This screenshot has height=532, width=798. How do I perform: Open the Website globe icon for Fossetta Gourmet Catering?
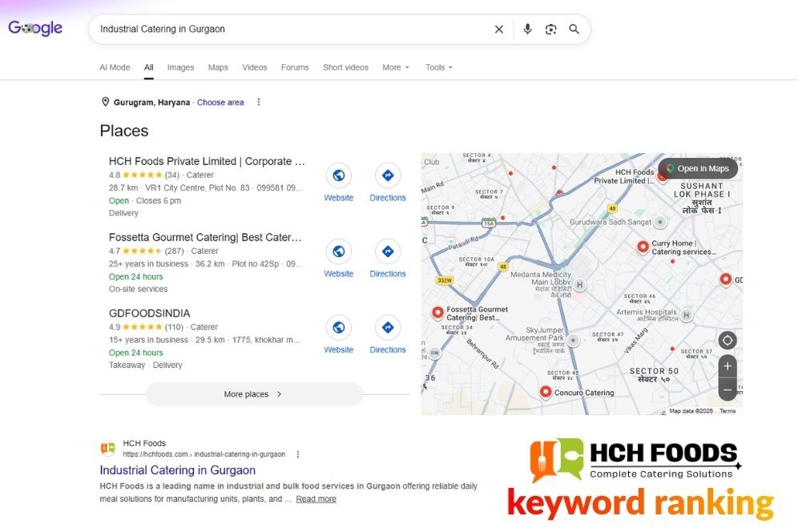[x=338, y=252]
